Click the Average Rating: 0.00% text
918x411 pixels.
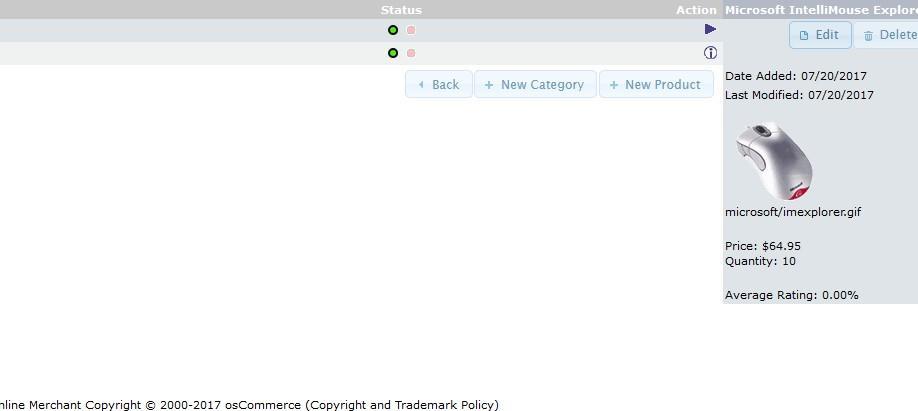point(792,295)
